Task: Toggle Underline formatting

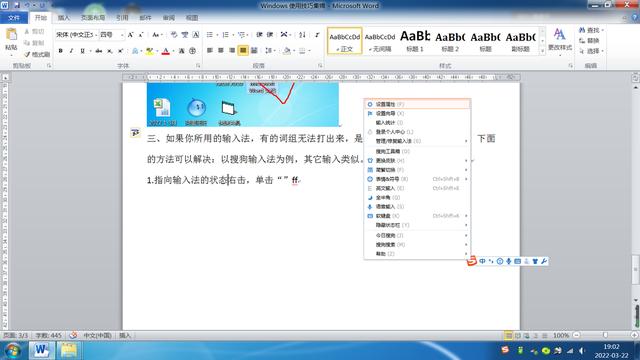Action: coord(82,51)
